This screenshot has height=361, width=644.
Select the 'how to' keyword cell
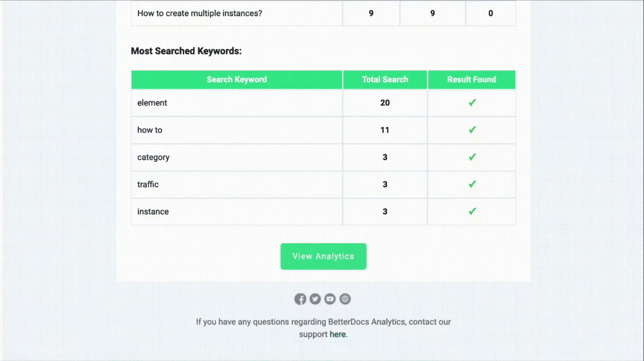[x=236, y=130]
